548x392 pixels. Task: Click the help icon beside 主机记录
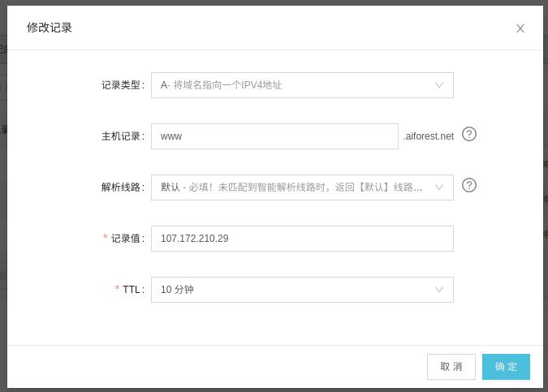(x=469, y=134)
